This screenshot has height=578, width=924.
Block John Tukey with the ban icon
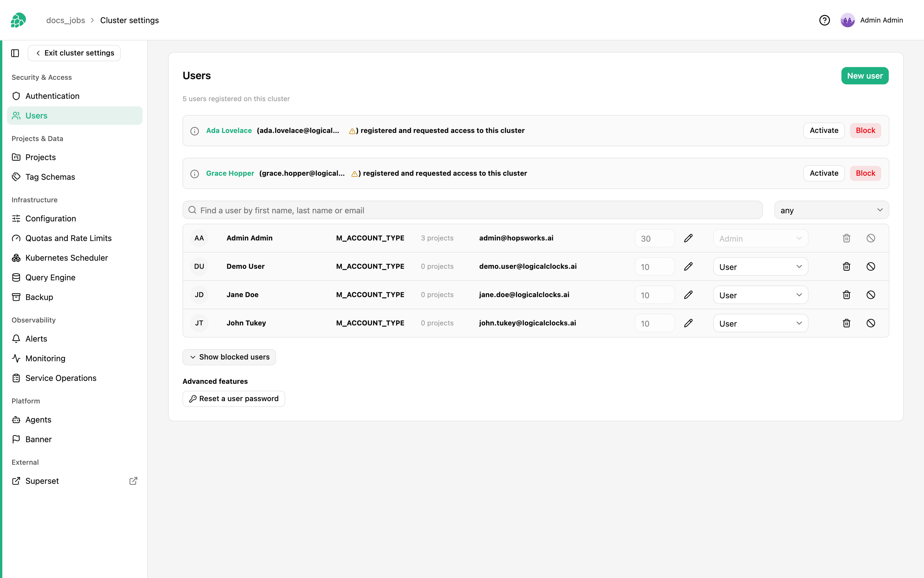[x=871, y=323]
